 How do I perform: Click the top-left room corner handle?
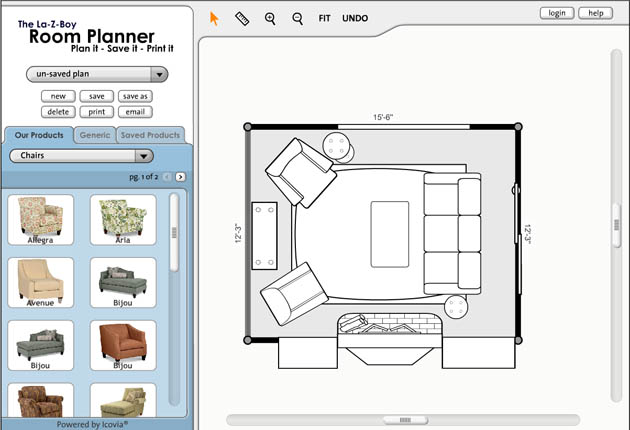tap(248, 127)
